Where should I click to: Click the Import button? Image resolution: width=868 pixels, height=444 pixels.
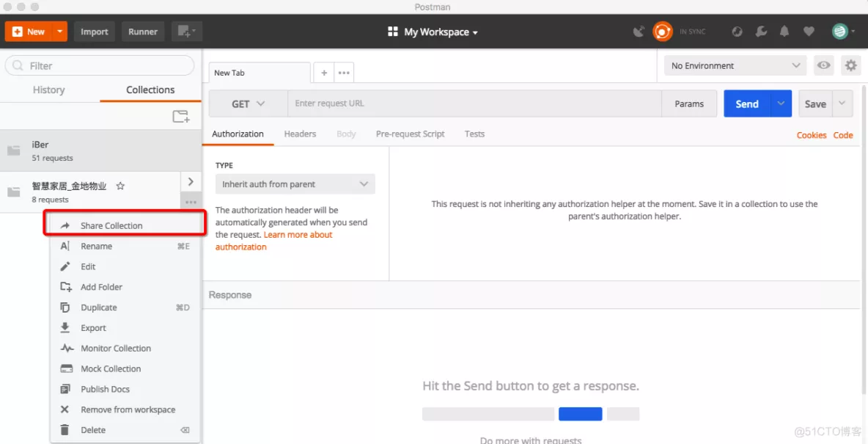point(95,32)
